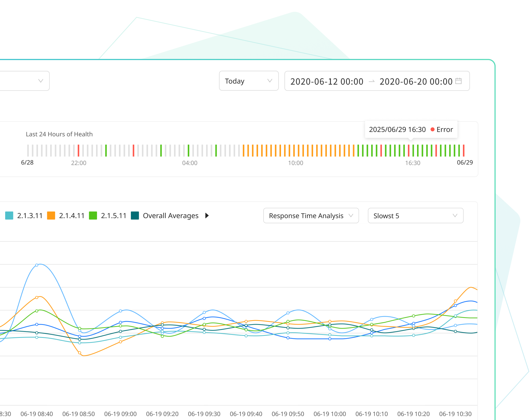
Task: Toggle the 2.1.4.11 legend series
Action: pyautogui.click(x=72, y=216)
